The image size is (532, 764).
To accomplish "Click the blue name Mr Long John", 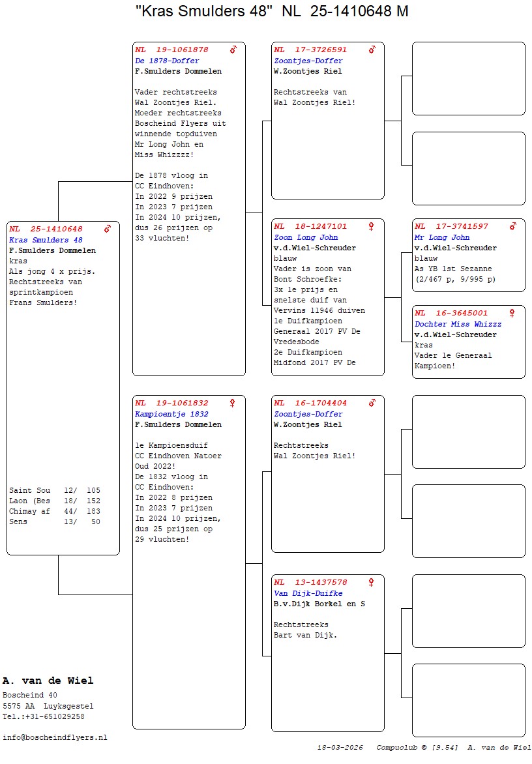I will click(442, 237).
